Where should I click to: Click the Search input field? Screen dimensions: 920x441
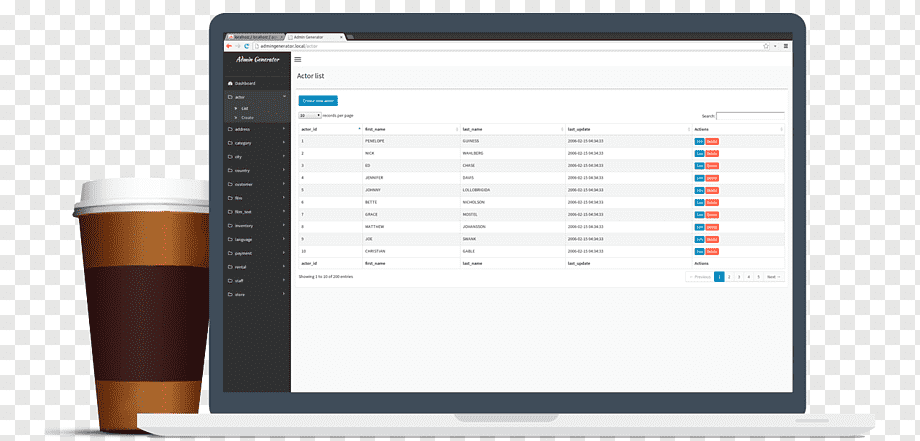(x=750, y=116)
